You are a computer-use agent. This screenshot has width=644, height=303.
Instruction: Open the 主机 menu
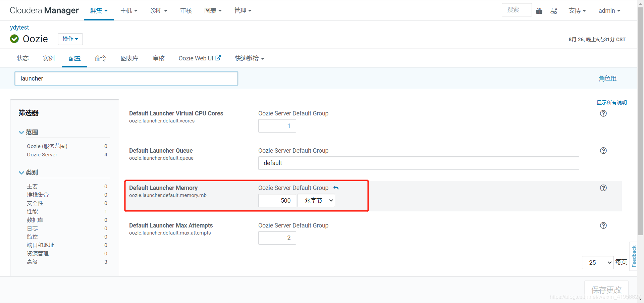pos(129,11)
